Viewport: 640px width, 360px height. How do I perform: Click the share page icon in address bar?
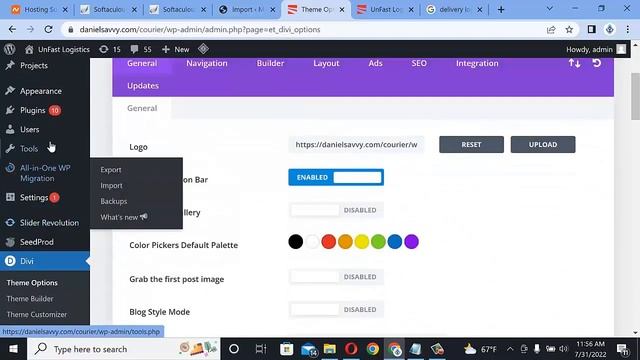551,29
